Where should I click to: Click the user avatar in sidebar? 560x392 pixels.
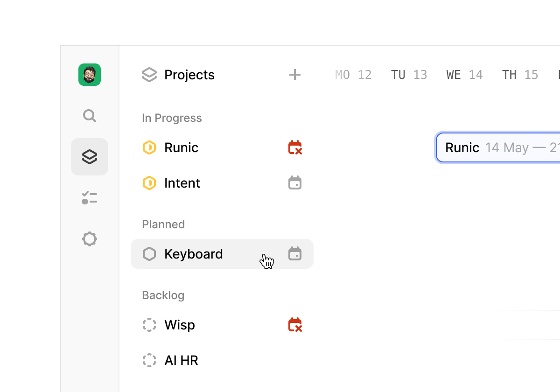click(x=90, y=75)
